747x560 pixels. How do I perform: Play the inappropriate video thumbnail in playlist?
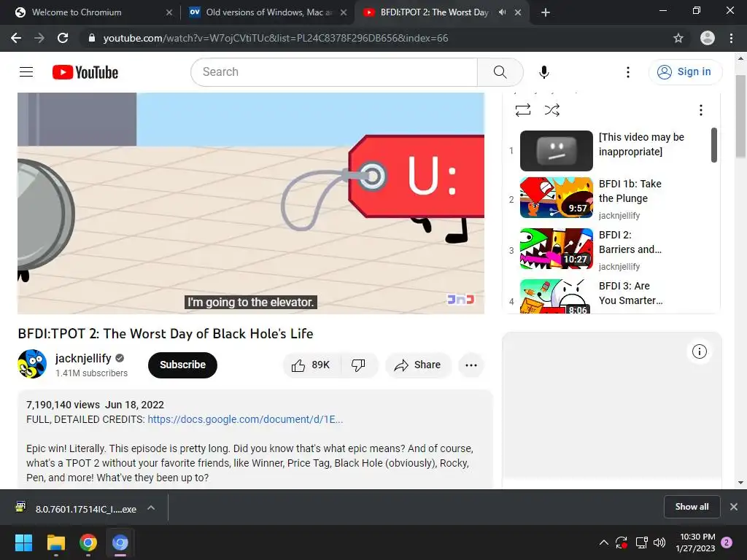coord(556,150)
